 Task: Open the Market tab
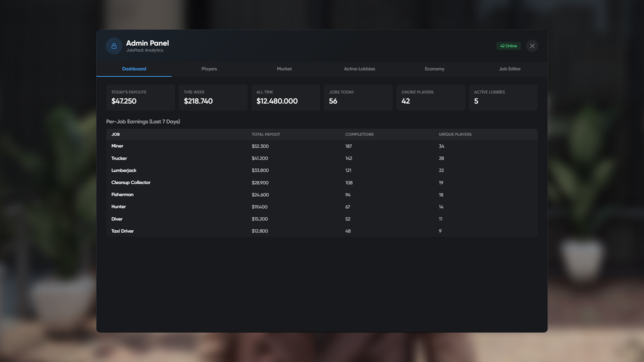pos(284,69)
